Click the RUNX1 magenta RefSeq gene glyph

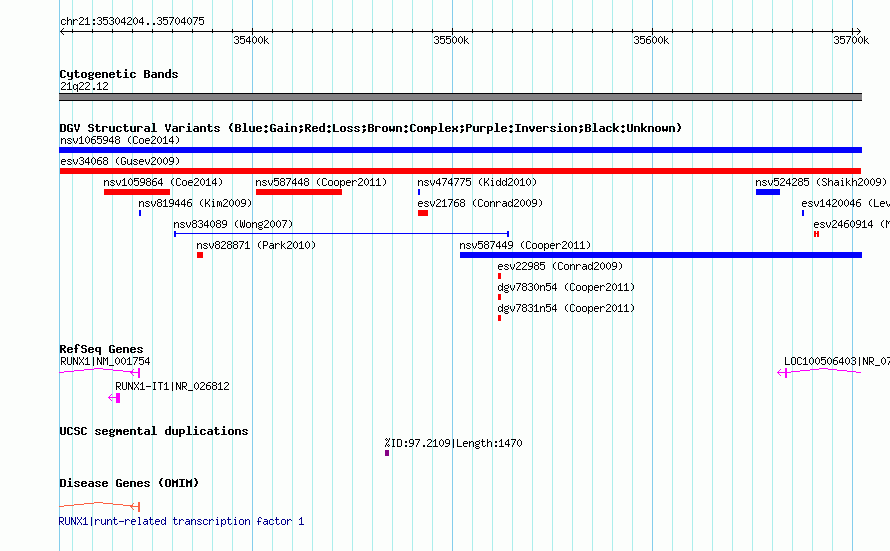tap(99, 372)
